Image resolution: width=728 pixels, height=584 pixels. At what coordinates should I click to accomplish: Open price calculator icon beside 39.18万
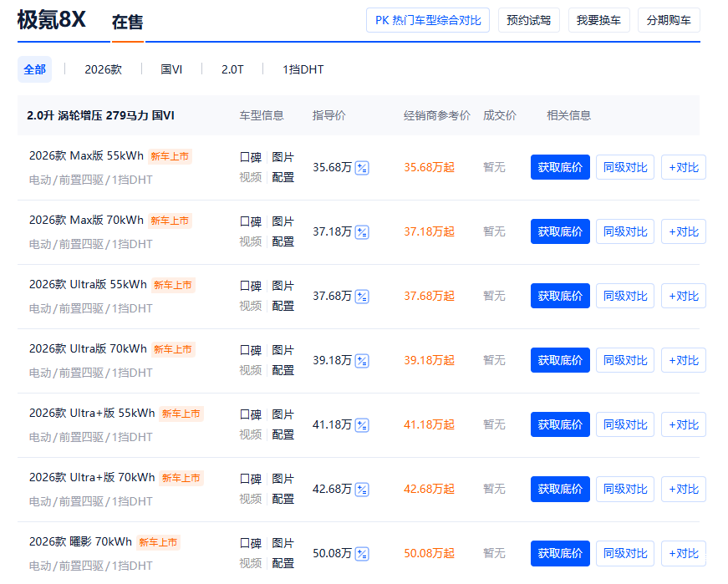pyautogui.click(x=362, y=361)
